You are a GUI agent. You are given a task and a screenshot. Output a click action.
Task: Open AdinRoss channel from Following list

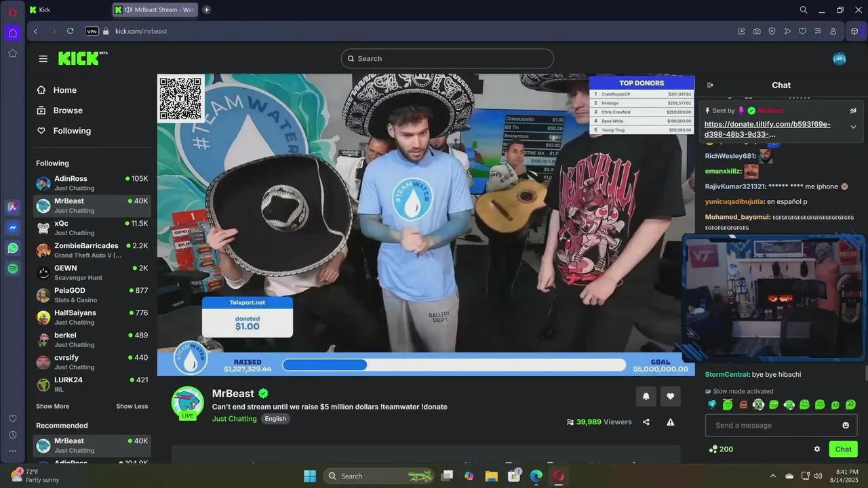[92, 183]
